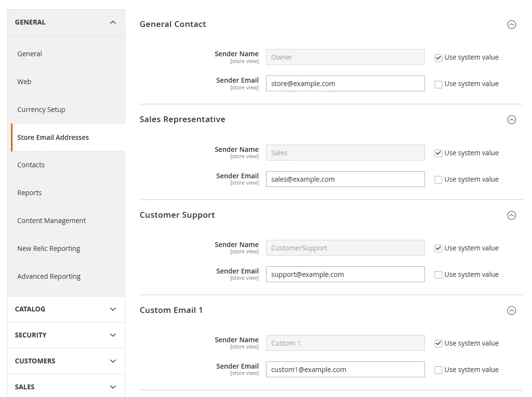Viewport: 532px width, 397px height.
Task: Open Advanced Reporting settings
Action: pyautogui.click(x=48, y=276)
